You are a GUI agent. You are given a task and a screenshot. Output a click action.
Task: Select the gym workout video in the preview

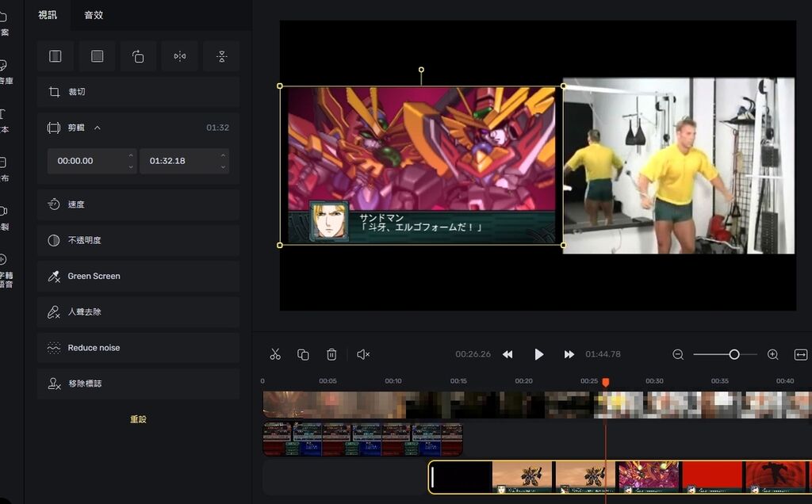[x=679, y=166]
